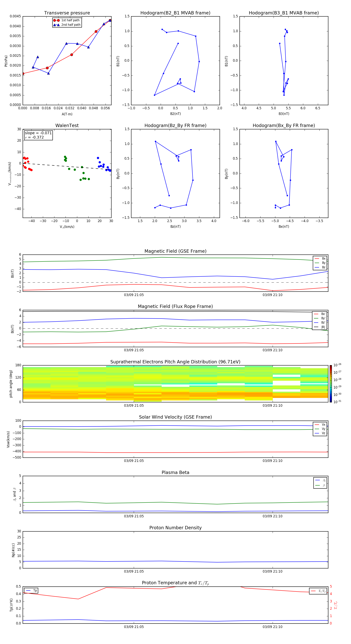Click the 'Hodogram(B3_B1 MVAB frame)' title
Screen dimensions: 351x644
(x=284, y=13)
